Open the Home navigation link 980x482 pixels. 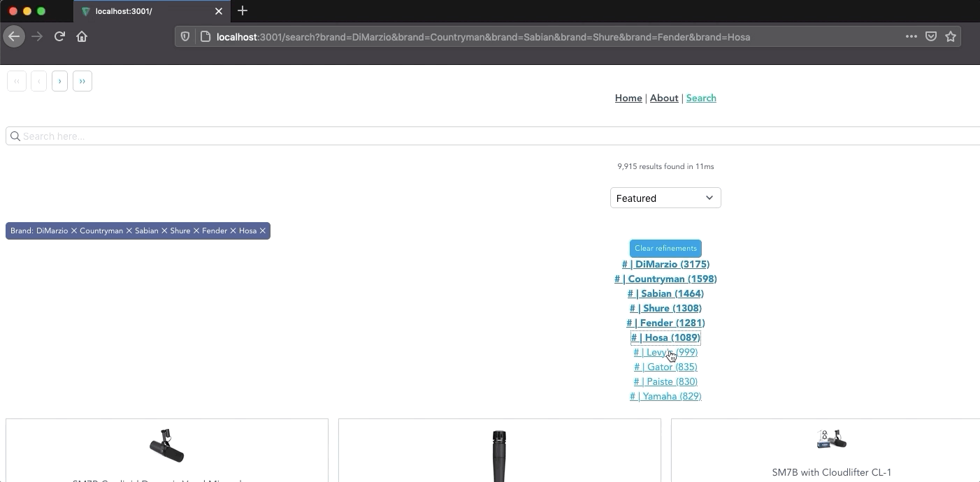click(628, 98)
